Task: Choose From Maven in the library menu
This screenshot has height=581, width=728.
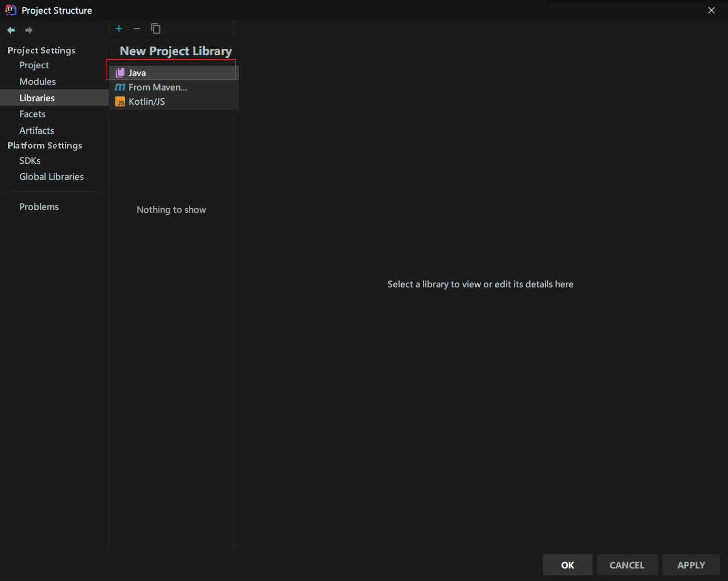Action: click(158, 87)
